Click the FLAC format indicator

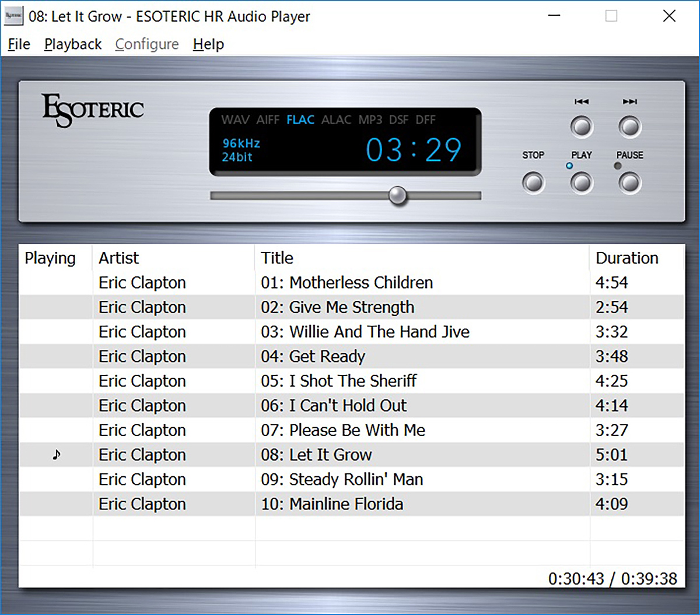300,120
